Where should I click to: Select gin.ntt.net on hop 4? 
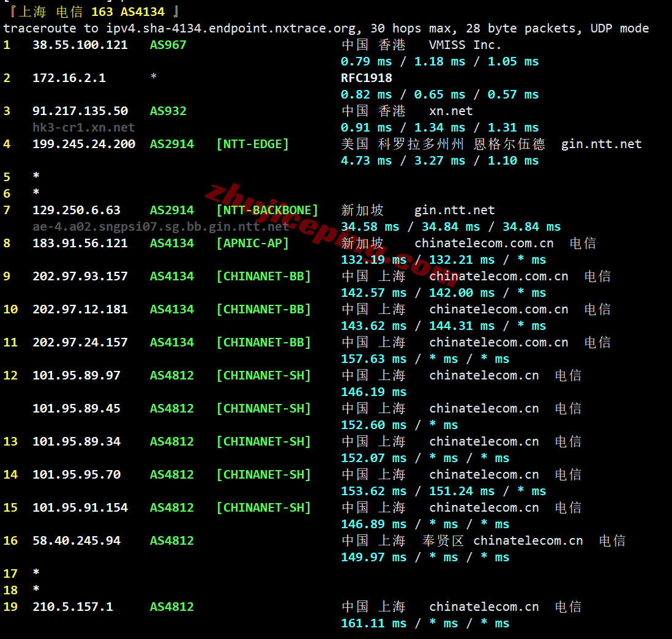[601, 144]
